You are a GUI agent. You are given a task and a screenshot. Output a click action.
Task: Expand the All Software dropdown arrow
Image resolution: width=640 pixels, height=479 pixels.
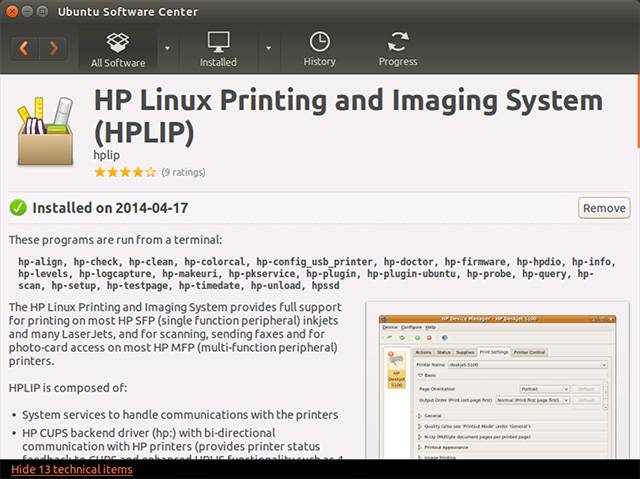point(167,48)
